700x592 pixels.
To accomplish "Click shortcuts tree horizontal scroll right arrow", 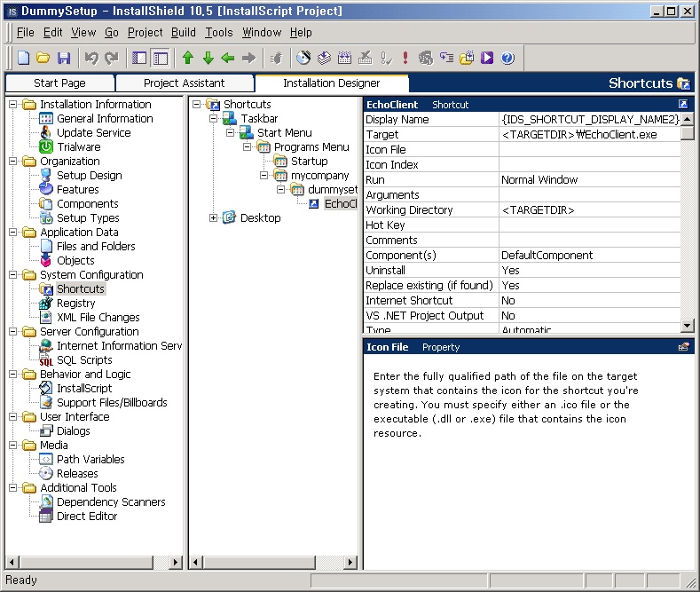I will 351,562.
